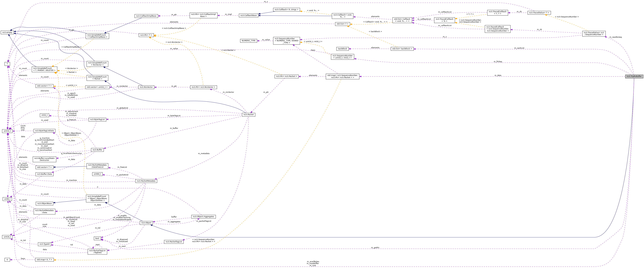Open ns3::Buffer::LocalStaticDestructor node
This screenshot has height=268, width=644.
tap(44, 159)
